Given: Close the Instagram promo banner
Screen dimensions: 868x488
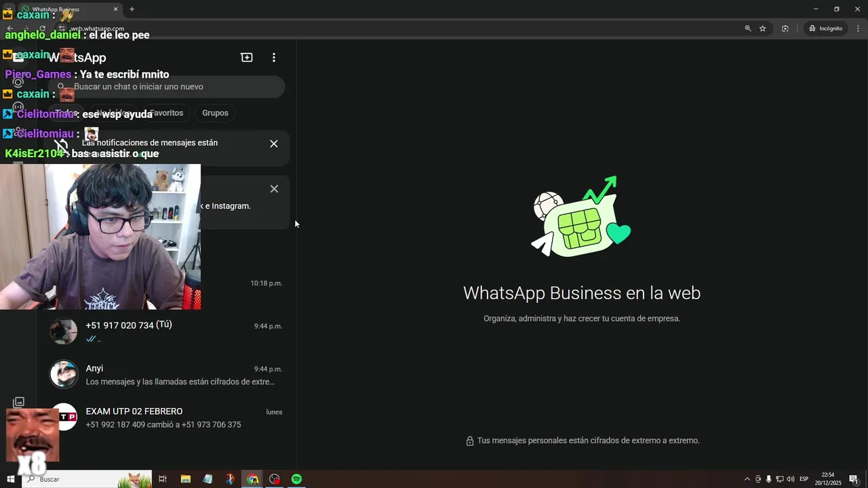Looking at the screenshot, I should 274,189.
